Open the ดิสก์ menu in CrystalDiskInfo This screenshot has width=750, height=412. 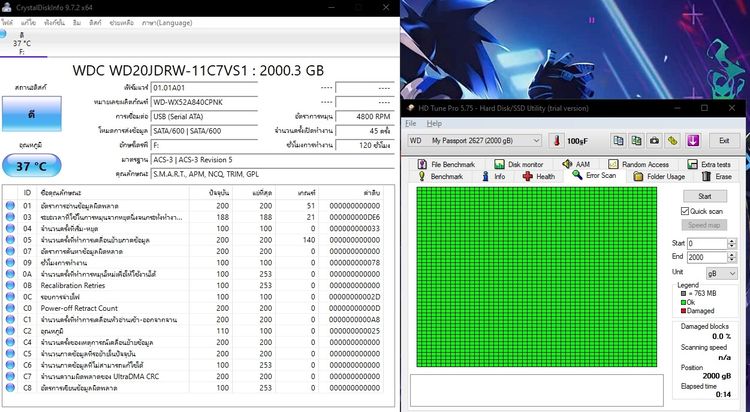95,22
